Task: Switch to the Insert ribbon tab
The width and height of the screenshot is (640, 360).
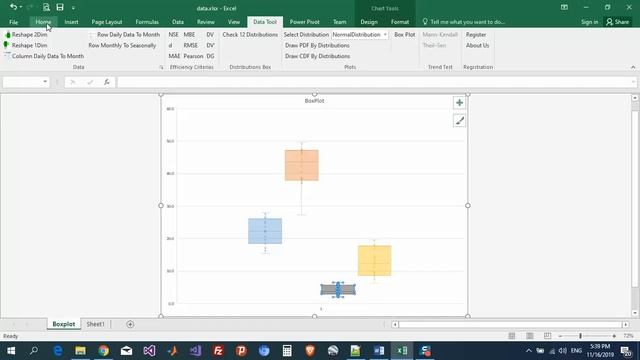Action: [71, 22]
